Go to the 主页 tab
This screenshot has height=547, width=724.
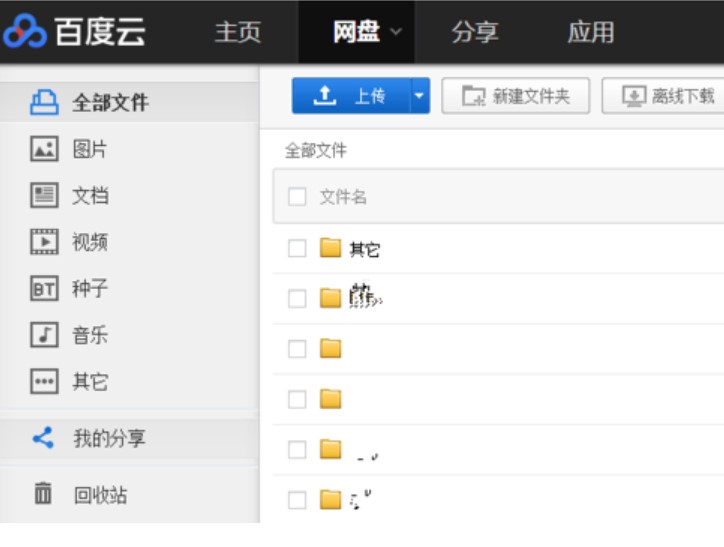(238, 32)
